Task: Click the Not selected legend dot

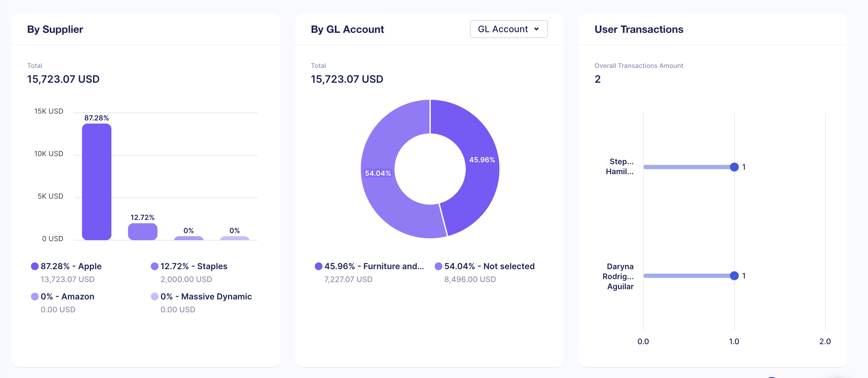Action: pyautogui.click(x=439, y=266)
